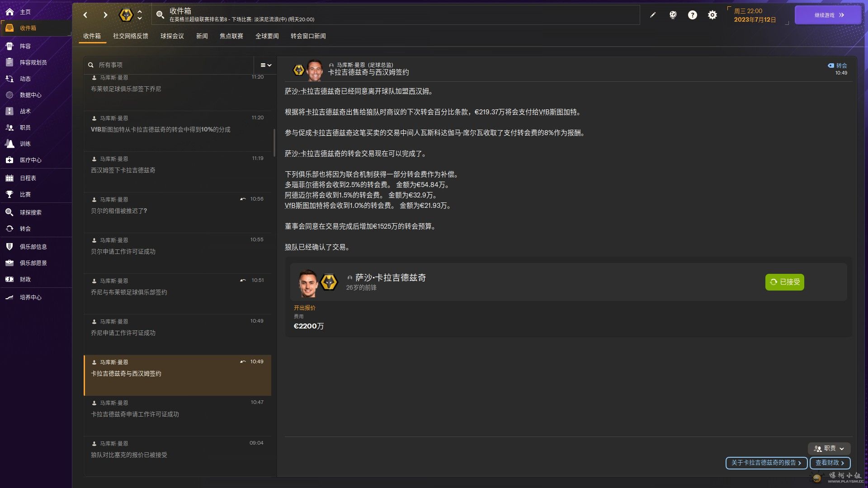868x488 pixels.
Task: Open 球探搜索 scouting search icon
Action: pos(9,212)
